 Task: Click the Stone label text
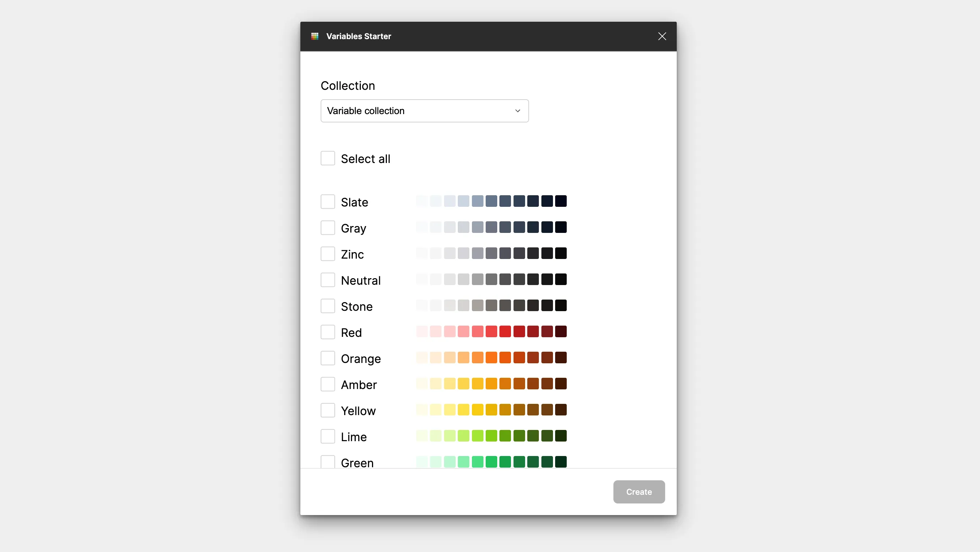coord(356,307)
